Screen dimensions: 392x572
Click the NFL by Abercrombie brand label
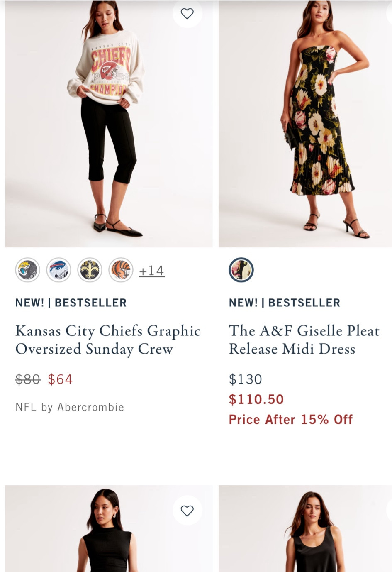point(69,407)
